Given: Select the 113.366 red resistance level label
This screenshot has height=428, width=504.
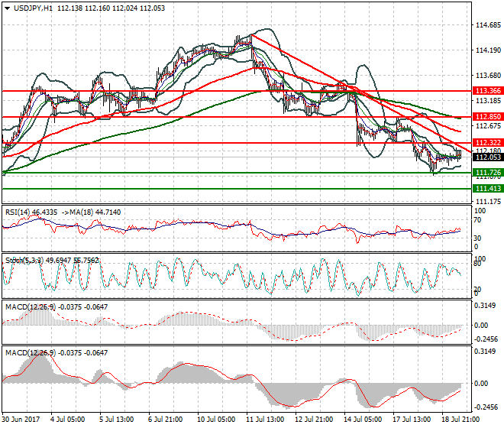Looking at the screenshot, I should [488, 91].
